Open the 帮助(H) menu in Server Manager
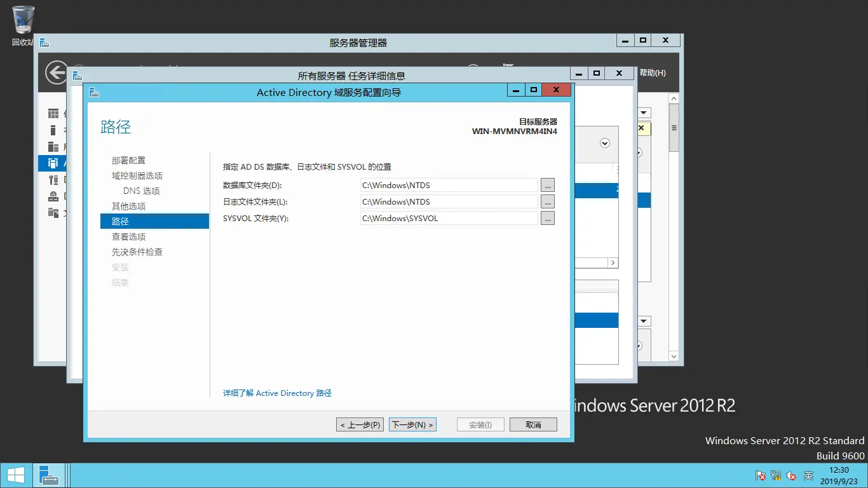 (x=653, y=73)
